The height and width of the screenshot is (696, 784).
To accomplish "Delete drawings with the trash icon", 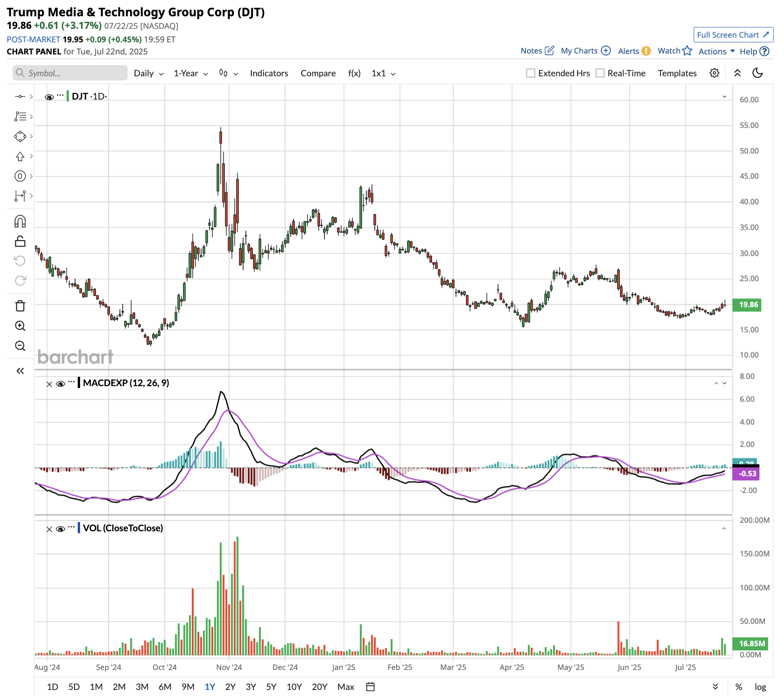I will tap(20, 306).
